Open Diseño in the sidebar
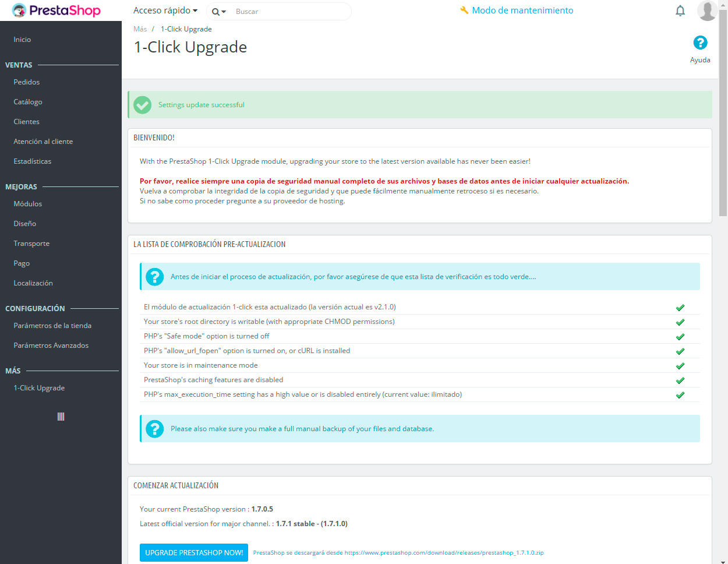Viewport: 728px width, 564px height. click(x=25, y=224)
